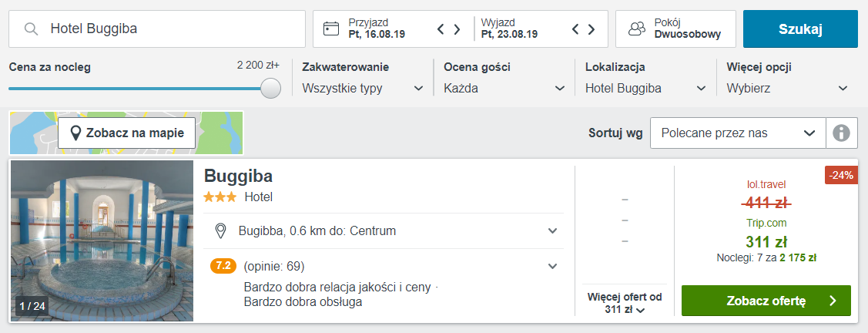Move arrival date to previous day
Viewport: 868px width, 333px height.
click(441, 29)
